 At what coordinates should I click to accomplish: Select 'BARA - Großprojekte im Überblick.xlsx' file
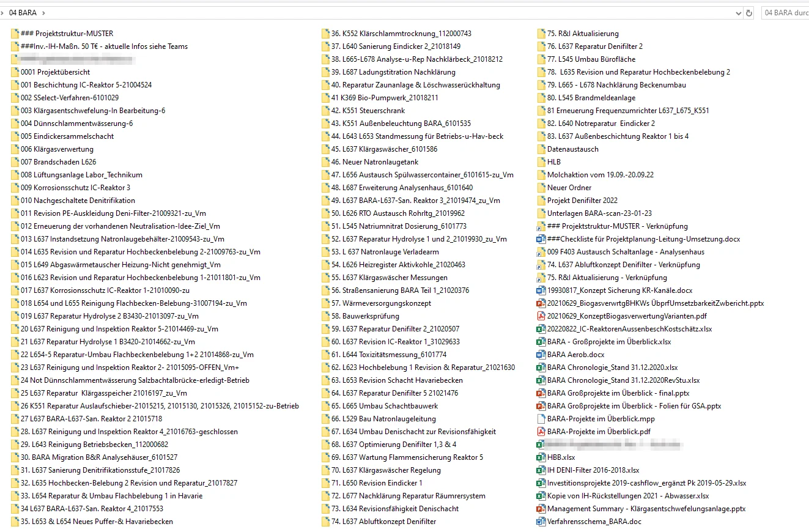pyautogui.click(x=609, y=342)
